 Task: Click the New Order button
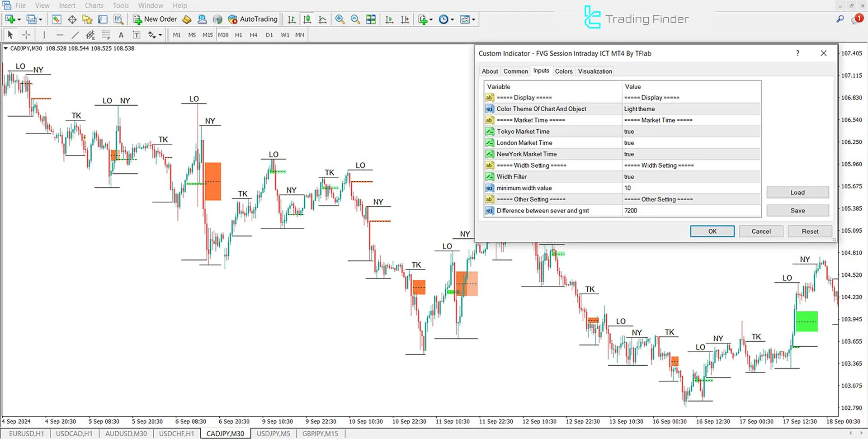[x=155, y=19]
